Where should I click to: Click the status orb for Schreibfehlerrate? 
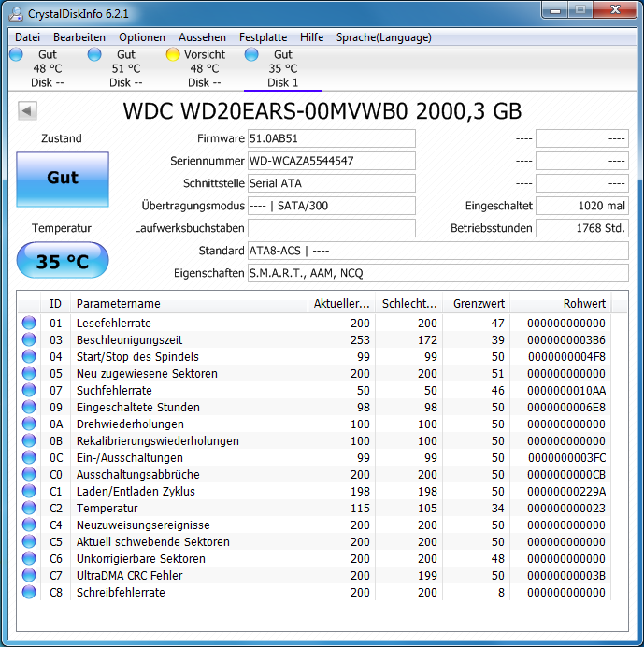point(29,592)
